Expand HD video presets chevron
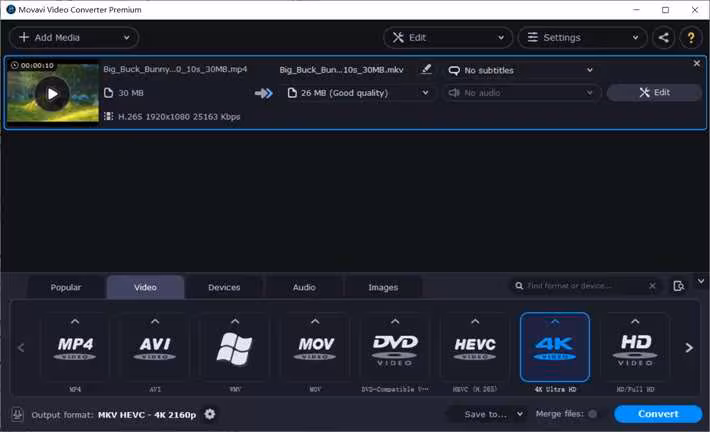This screenshot has height=432, width=710. point(635,322)
